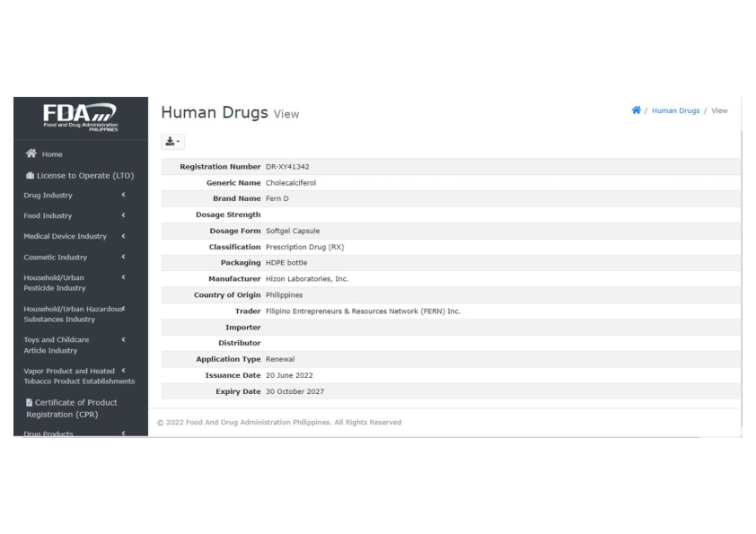Click dosage form Softgel Capsule
756x534 pixels.
293,231
